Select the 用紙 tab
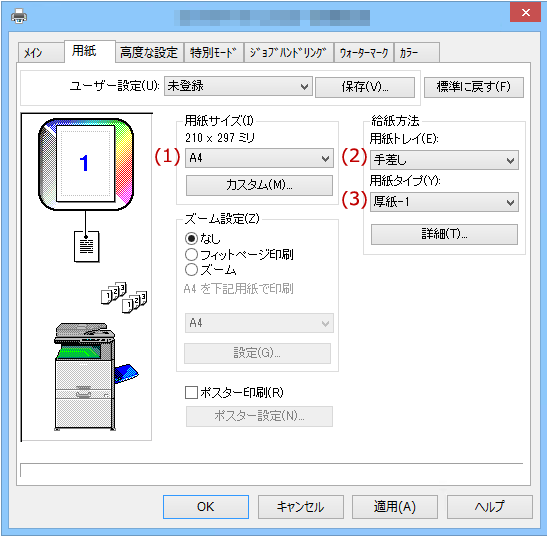This screenshot has width=547, height=536. (x=90, y=51)
